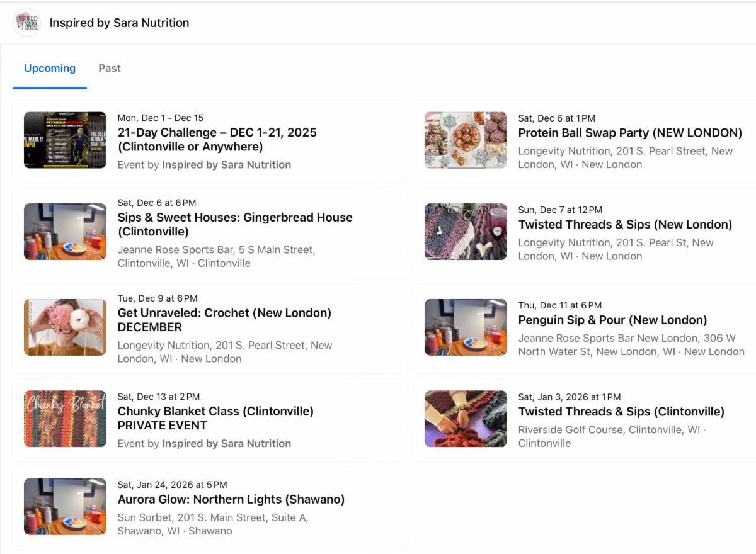This screenshot has height=554, width=756.
Task: Open the 21-Day Challenge event thumbnail
Action: point(65,140)
